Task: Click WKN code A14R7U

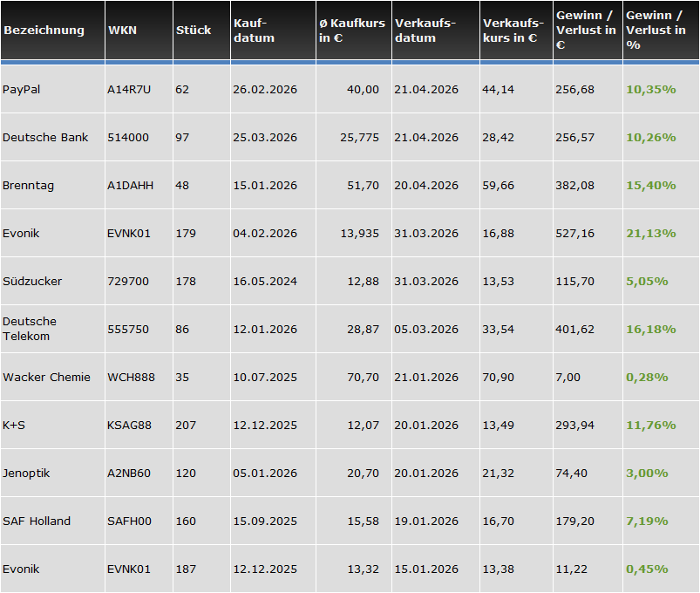Action: coord(129,90)
